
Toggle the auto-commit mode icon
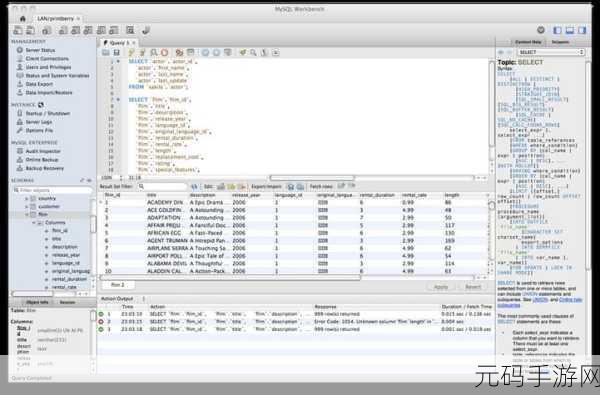click(x=228, y=52)
